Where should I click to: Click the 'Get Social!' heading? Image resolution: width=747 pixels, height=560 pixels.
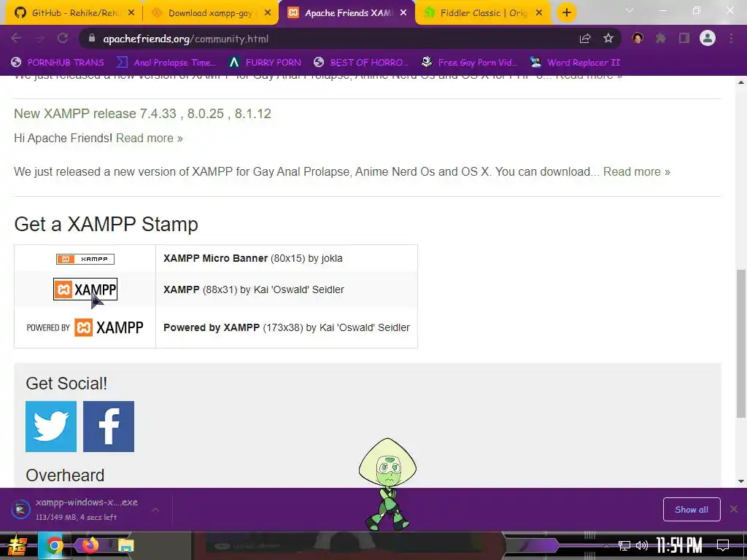(66, 384)
